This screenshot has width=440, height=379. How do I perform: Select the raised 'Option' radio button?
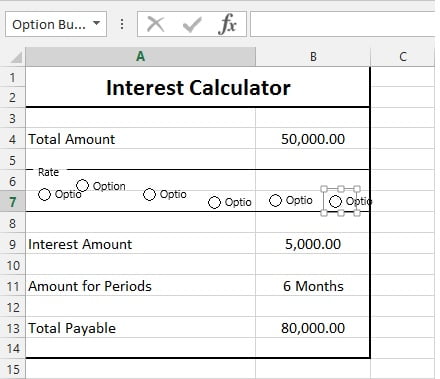(83, 185)
